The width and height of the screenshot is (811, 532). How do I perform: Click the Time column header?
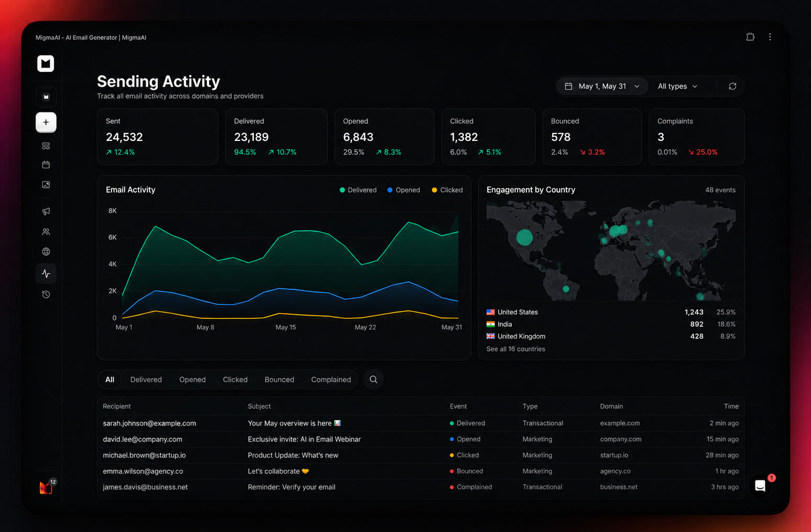click(731, 406)
